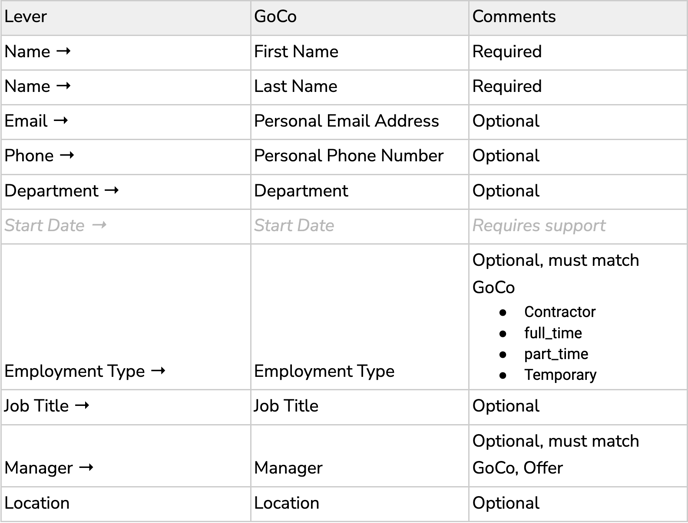Image resolution: width=688 pixels, height=523 pixels.
Task: Click the GoCo column header
Action: (359, 18)
